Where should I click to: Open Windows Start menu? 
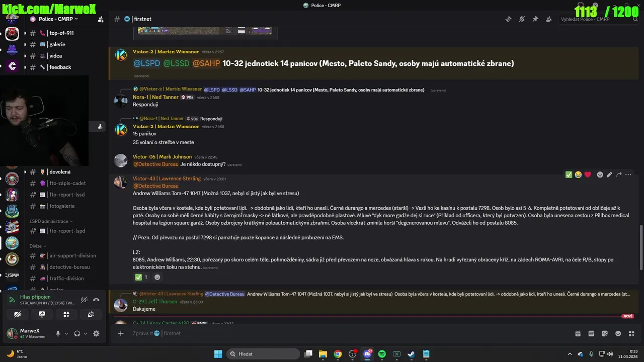pyautogui.click(x=218, y=354)
